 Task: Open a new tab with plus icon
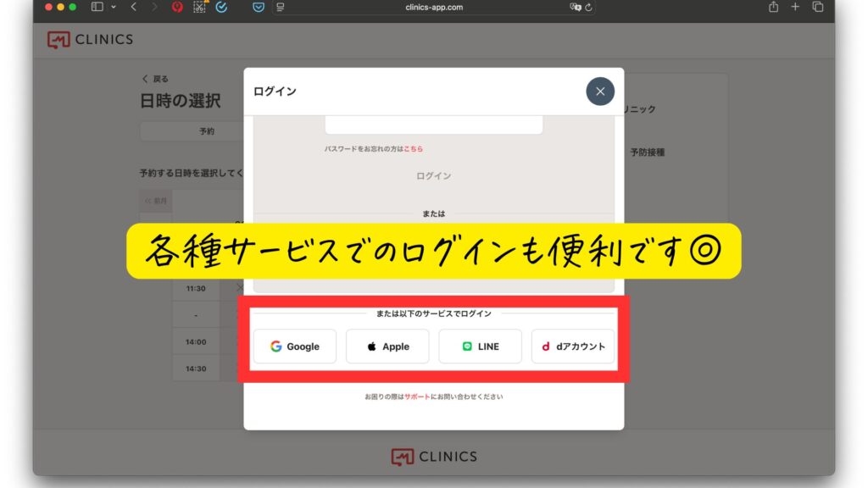tap(795, 7)
